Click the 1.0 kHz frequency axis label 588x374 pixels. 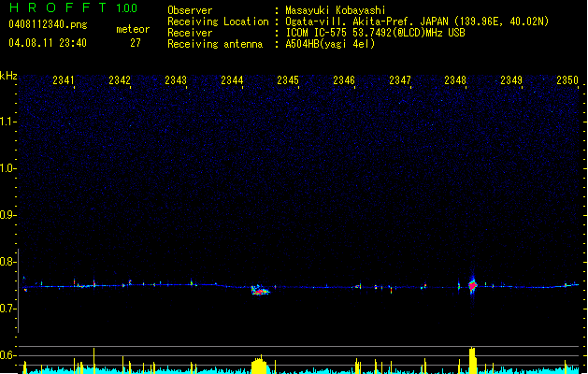[7, 168]
